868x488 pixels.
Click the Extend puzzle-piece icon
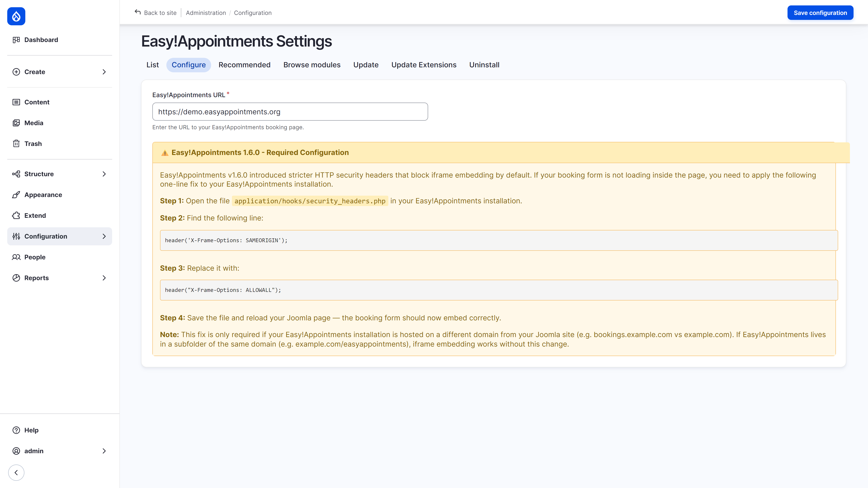tap(16, 216)
